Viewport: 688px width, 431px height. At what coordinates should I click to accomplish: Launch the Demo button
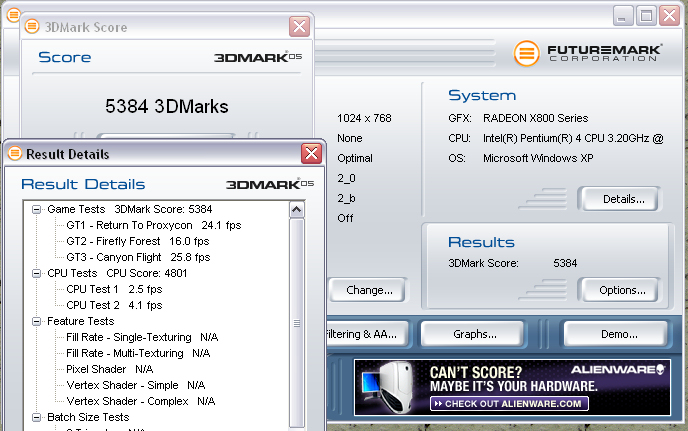616,334
